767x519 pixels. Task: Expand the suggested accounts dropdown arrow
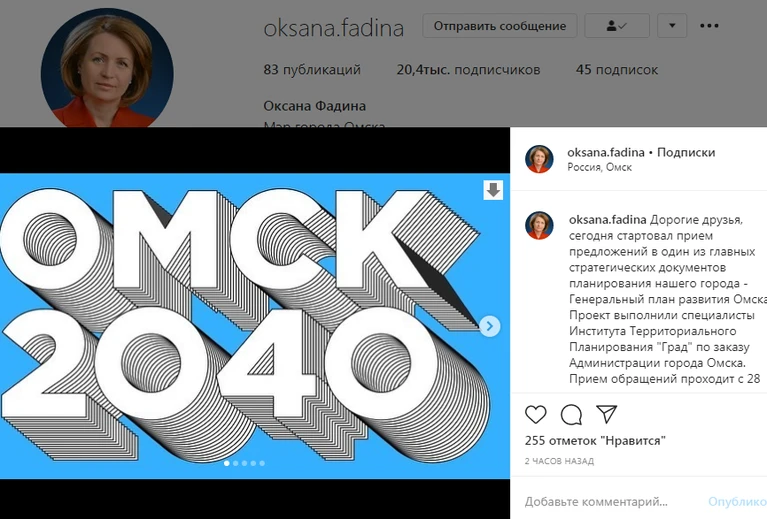click(672, 26)
